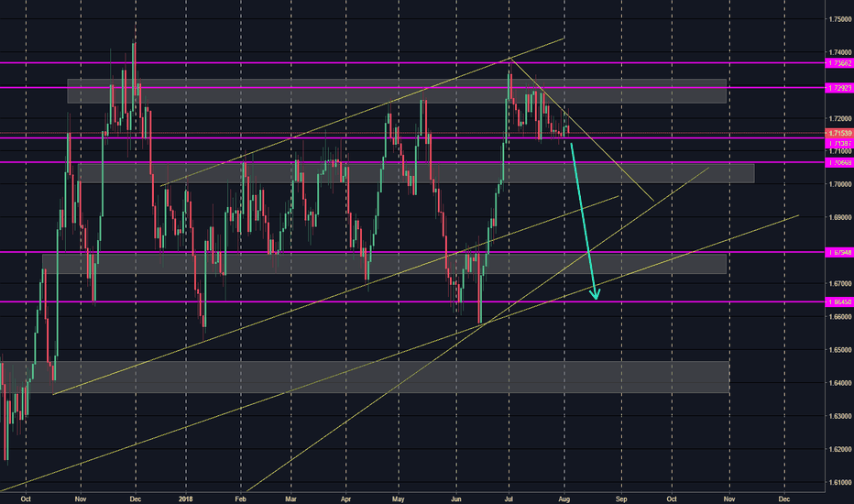Click the 1.70000 price axis value
The width and height of the screenshot is (854, 504).
840,184
